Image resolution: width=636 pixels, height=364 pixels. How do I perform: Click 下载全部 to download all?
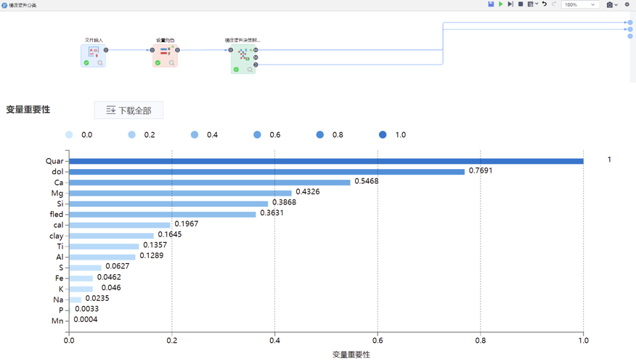(x=129, y=110)
